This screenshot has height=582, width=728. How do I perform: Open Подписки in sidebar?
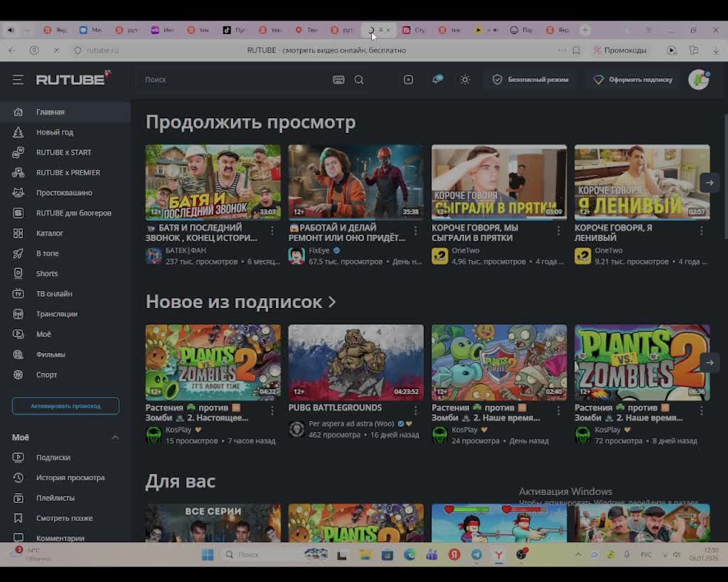coord(65,457)
